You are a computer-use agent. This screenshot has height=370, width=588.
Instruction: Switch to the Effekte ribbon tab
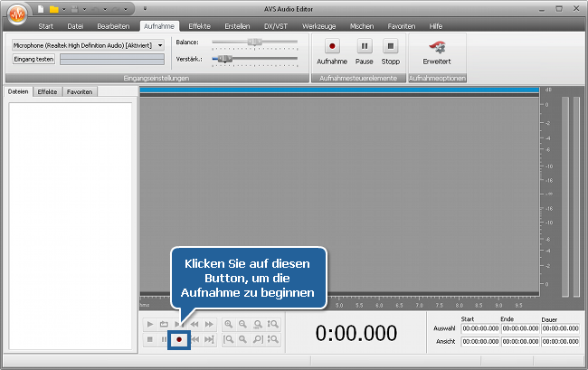tap(200, 26)
